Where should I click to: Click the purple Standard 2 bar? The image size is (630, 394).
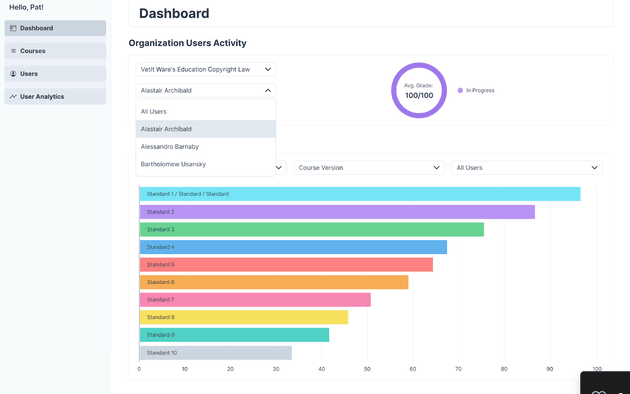(x=337, y=212)
